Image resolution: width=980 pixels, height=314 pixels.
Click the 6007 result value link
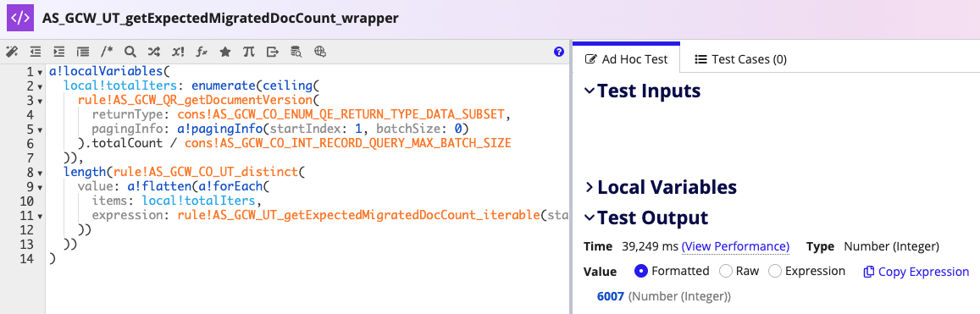[611, 296]
